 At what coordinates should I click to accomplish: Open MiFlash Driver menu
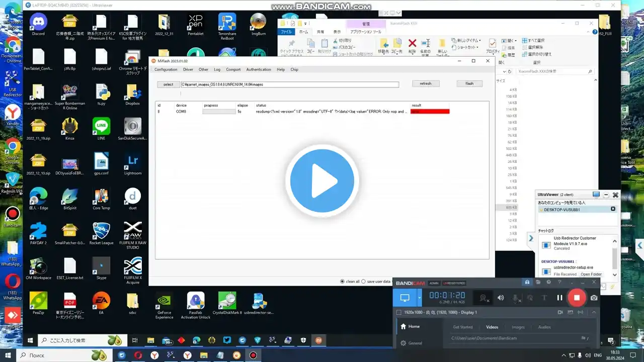click(x=188, y=69)
